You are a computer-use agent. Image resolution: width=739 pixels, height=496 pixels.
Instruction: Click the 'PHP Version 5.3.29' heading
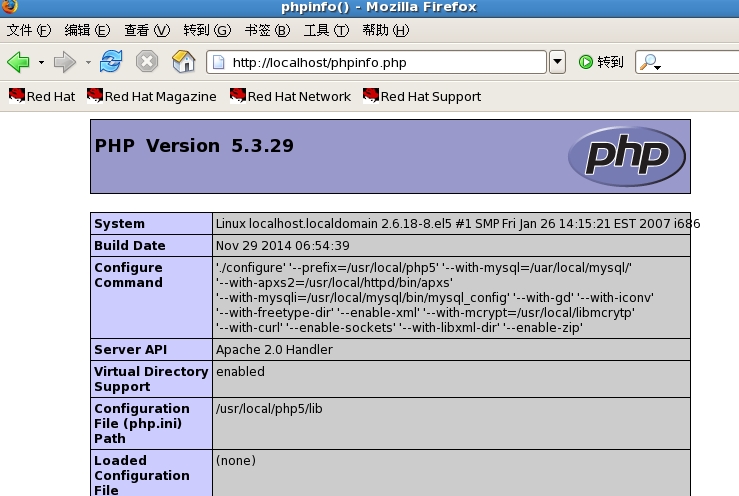coord(194,146)
